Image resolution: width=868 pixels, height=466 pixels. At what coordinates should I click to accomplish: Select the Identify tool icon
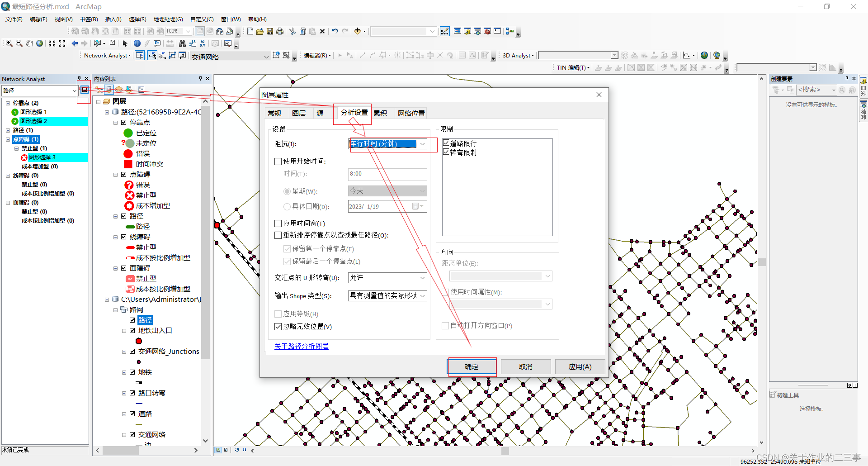click(137, 43)
